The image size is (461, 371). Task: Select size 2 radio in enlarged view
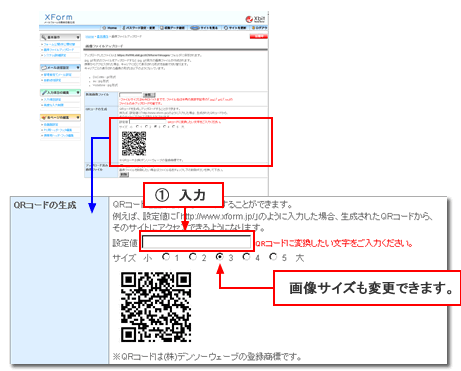(x=193, y=257)
